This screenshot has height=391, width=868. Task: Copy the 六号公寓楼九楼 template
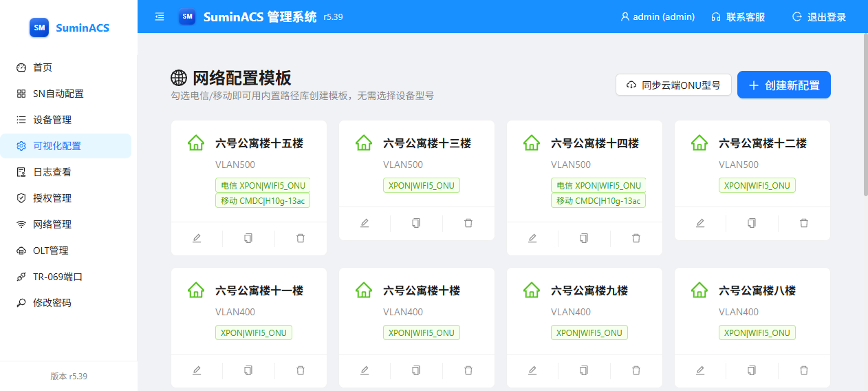point(584,370)
